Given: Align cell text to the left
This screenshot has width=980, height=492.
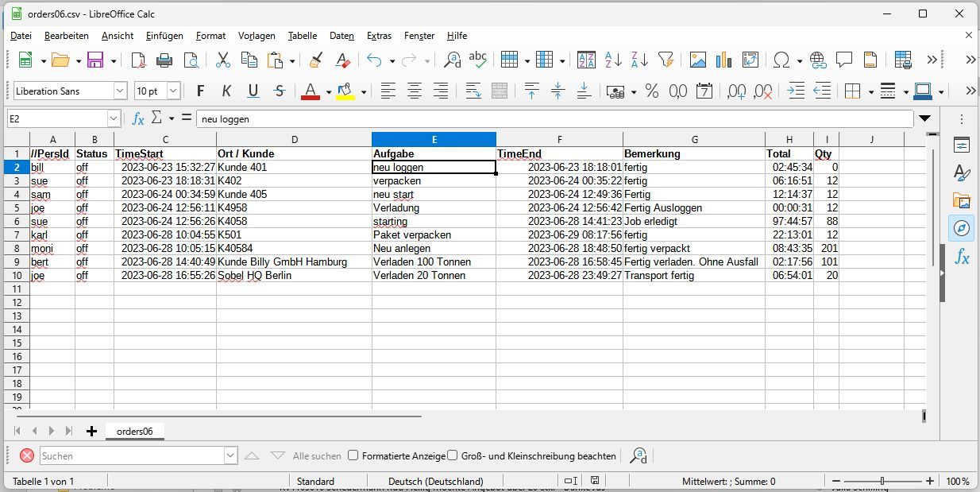Looking at the screenshot, I should [x=388, y=91].
